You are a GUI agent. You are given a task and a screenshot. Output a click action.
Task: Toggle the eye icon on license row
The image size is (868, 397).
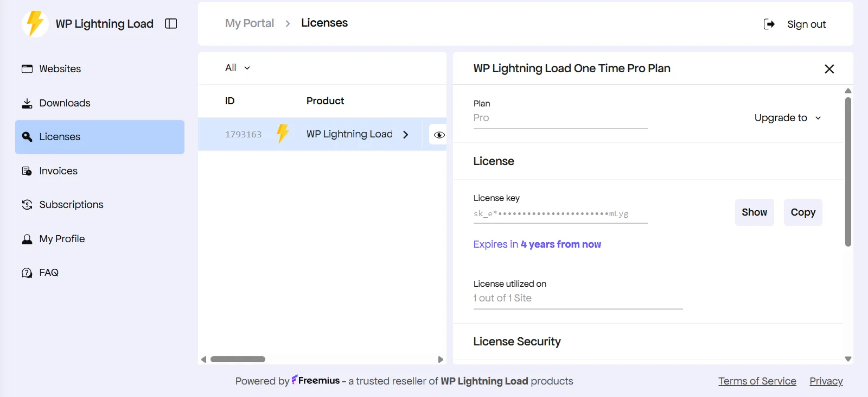439,135
